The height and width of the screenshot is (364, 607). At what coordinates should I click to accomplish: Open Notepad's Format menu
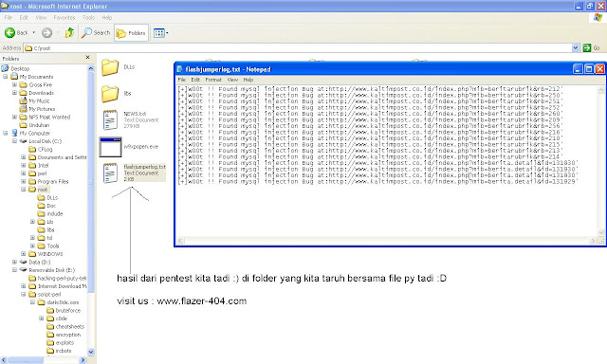[x=213, y=80]
